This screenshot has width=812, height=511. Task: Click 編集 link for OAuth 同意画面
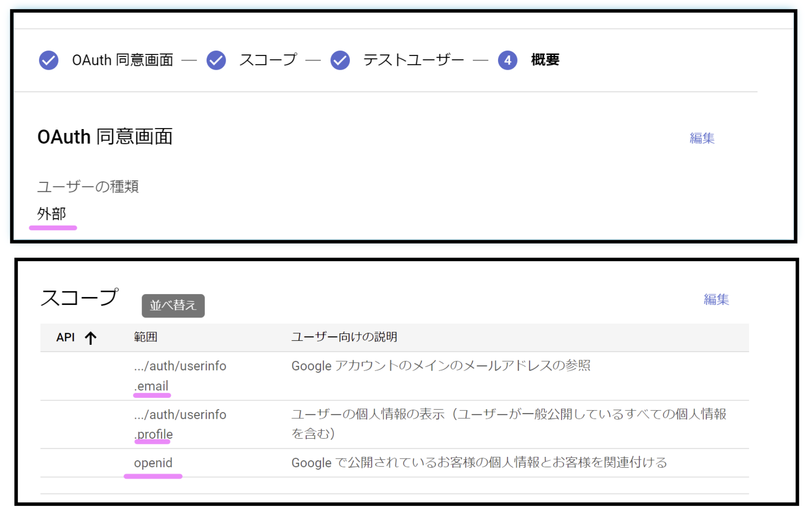coord(702,138)
